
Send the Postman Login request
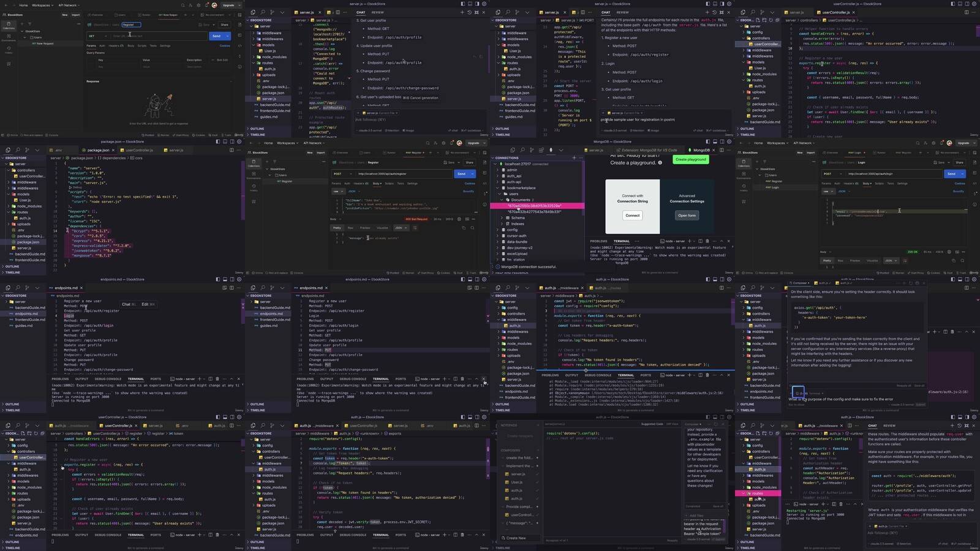[951, 174]
